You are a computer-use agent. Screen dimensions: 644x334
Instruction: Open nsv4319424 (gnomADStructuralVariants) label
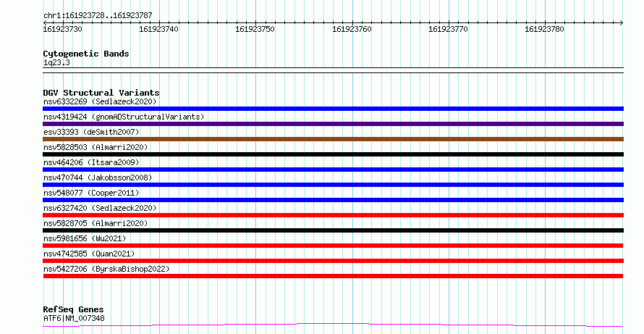124,117
